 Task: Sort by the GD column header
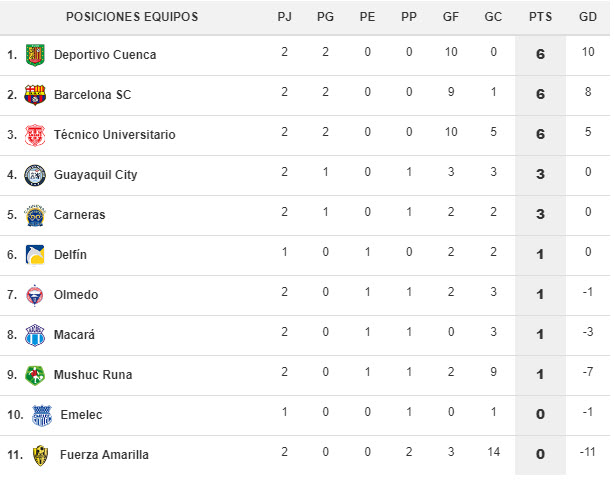click(588, 17)
